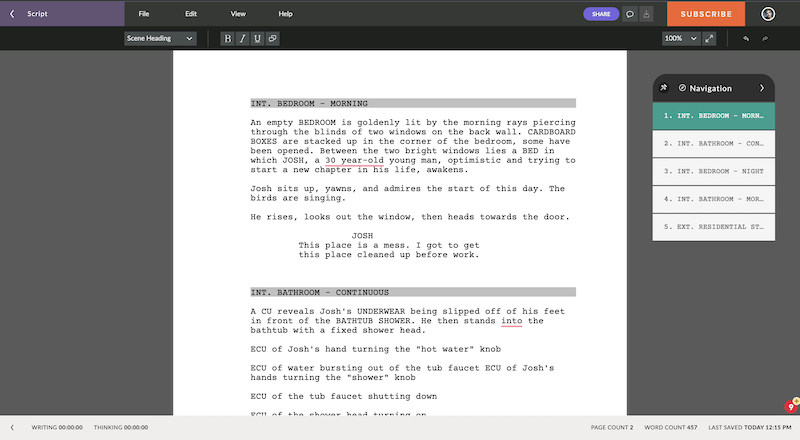The height and width of the screenshot is (440, 800).
Task: Open the Edit menu
Action: point(191,14)
